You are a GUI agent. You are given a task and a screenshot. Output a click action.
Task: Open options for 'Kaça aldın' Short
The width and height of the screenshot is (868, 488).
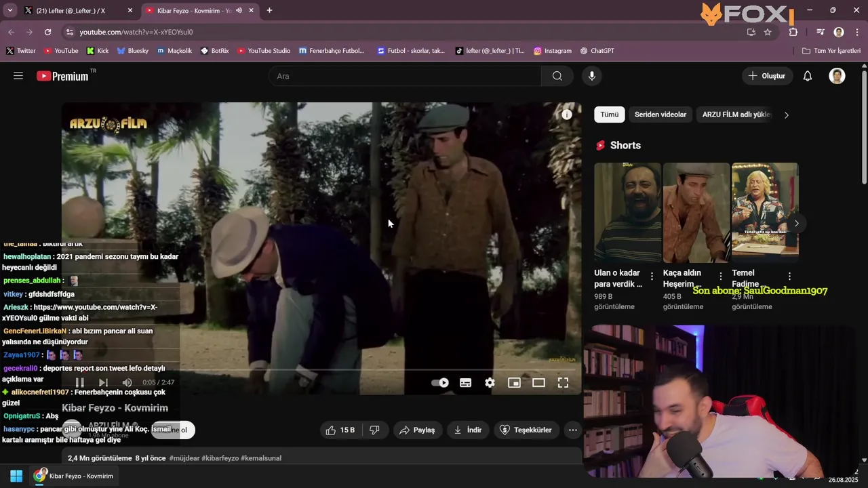(x=721, y=277)
